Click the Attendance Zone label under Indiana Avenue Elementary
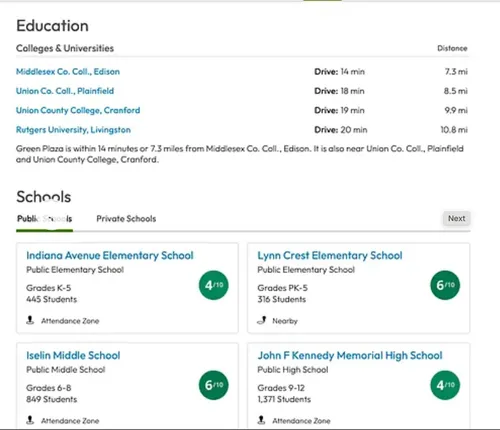The height and width of the screenshot is (430, 500). [x=70, y=321]
